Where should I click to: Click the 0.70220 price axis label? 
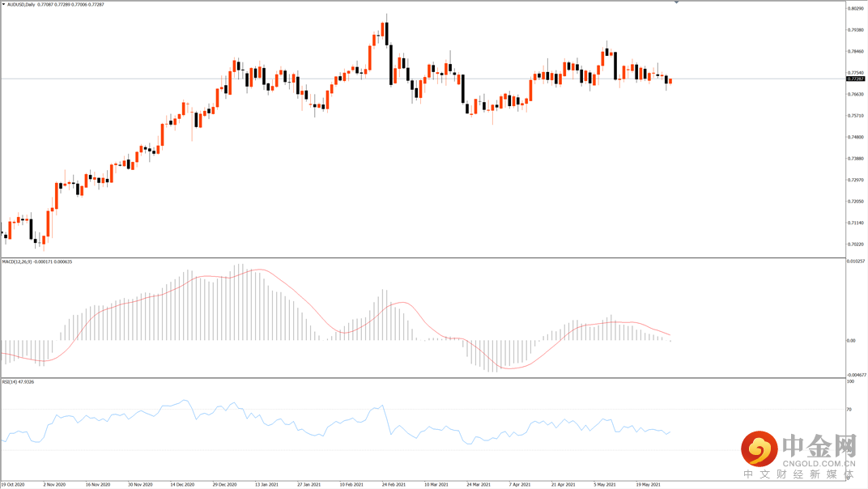pos(855,244)
